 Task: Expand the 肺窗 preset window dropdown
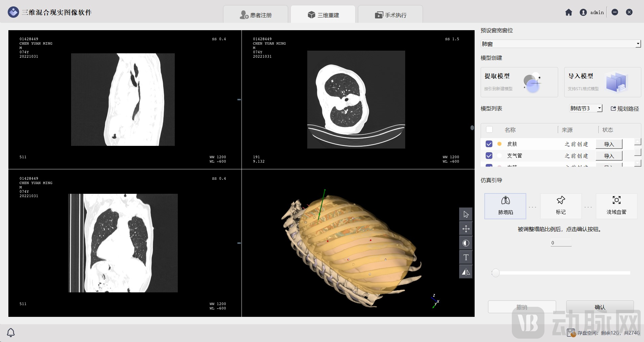pyautogui.click(x=638, y=44)
